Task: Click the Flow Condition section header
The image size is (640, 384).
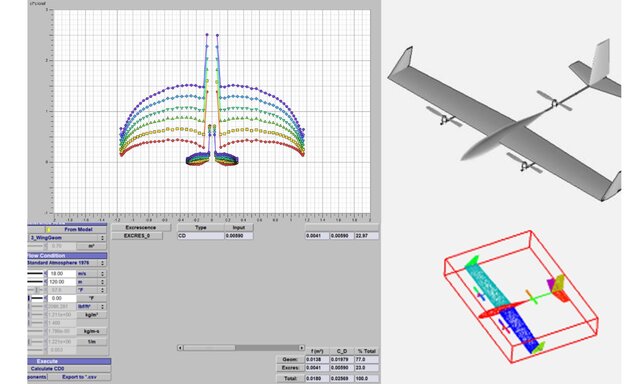Action: click(67, 255)
